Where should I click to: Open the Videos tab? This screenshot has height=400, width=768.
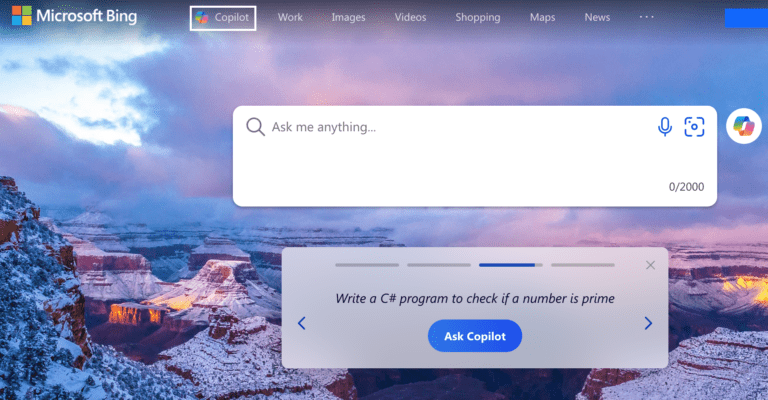410,17
